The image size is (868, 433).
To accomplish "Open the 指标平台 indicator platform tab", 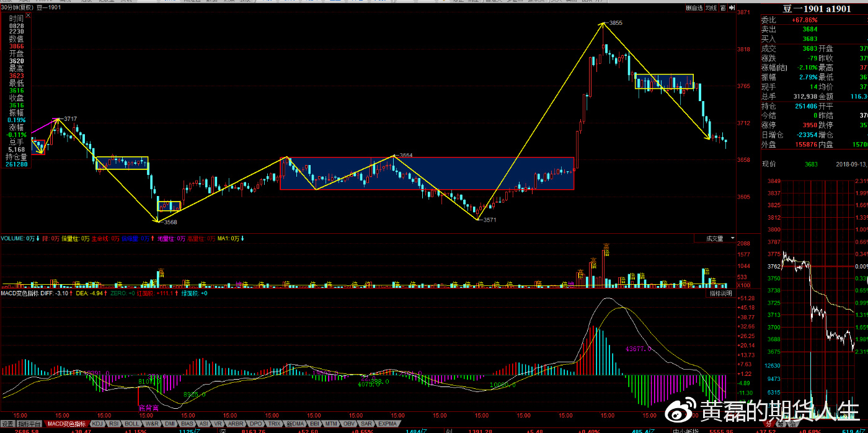I will (29, 424).
